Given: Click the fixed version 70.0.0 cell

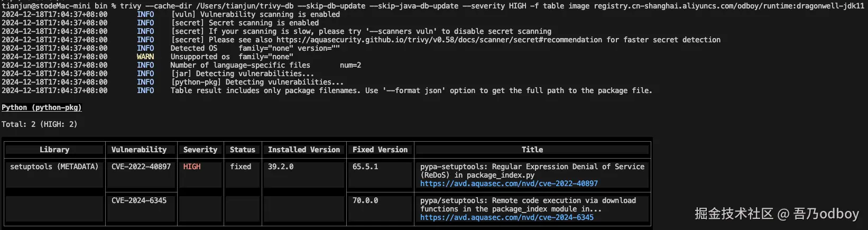Looking at the screenshot, I should [365, 200].
